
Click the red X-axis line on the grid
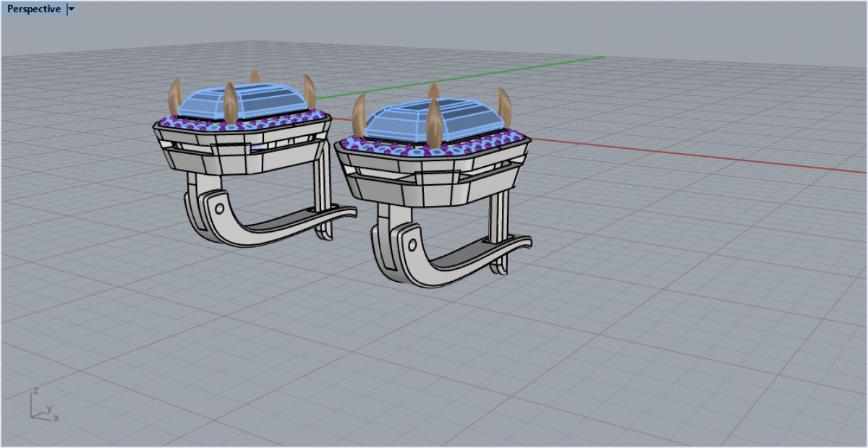687,154
